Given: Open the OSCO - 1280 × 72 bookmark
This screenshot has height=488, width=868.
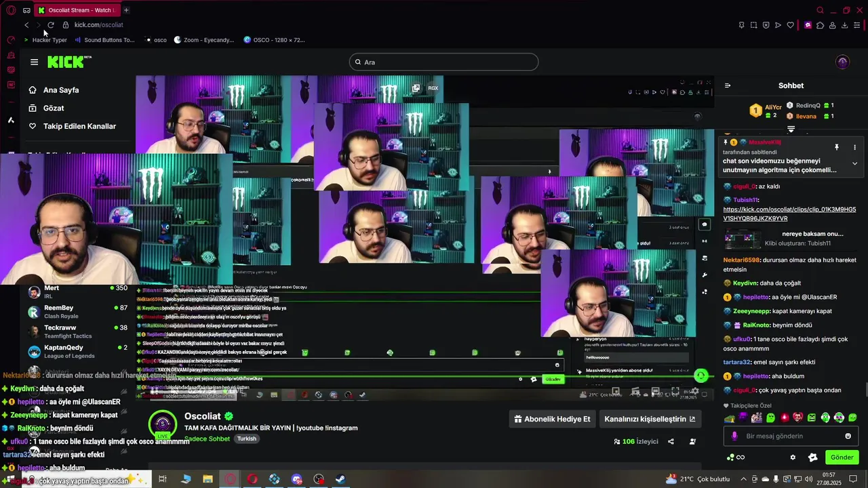Looking at the screenshot, I should (x=274, y=40).
